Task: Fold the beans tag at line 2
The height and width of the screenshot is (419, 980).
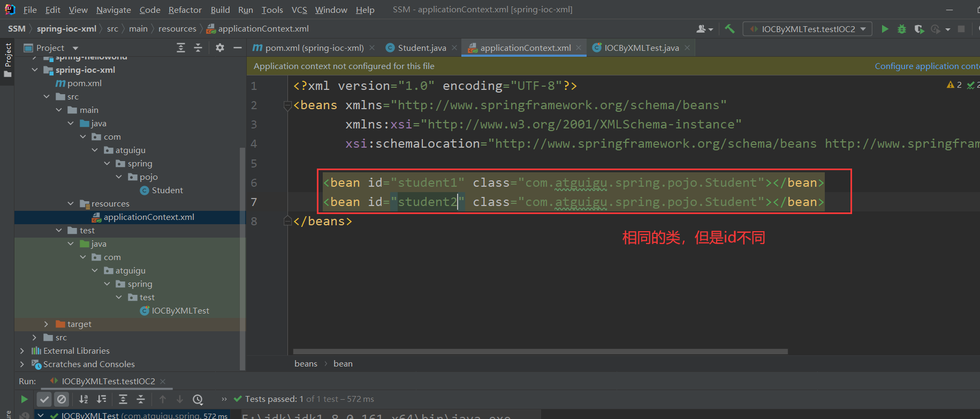Action: [287, 105]
